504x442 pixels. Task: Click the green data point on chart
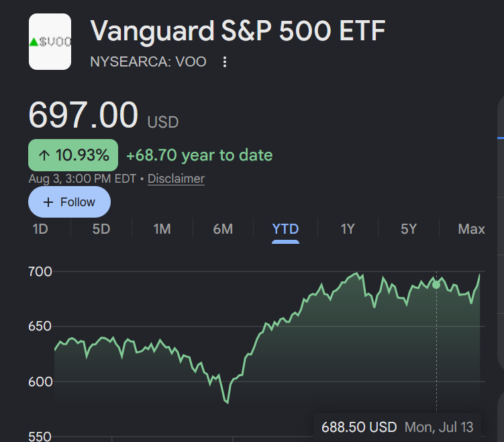[436, 285]
